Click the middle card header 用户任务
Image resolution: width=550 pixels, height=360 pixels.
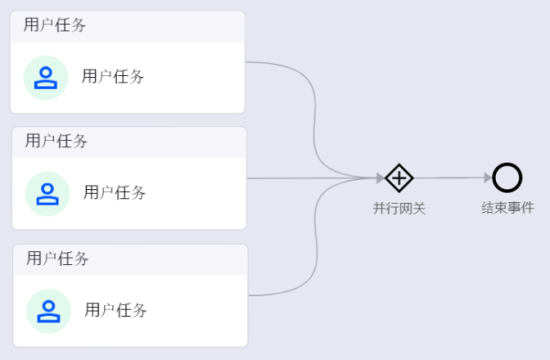pos(56,141)
